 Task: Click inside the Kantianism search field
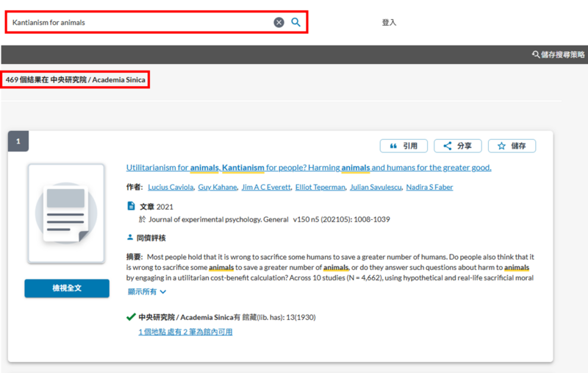point(140,22)
